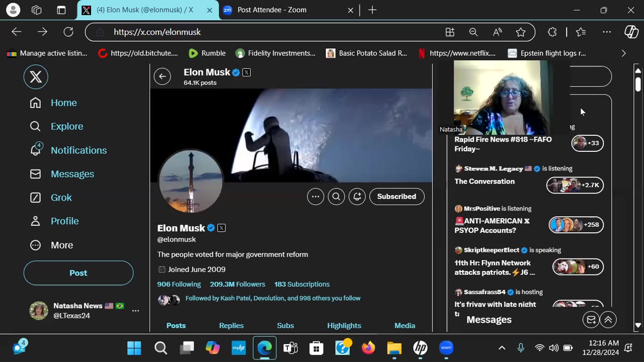Select the Media tab
This screenshot has width=644, height=362.
(405, 325)
